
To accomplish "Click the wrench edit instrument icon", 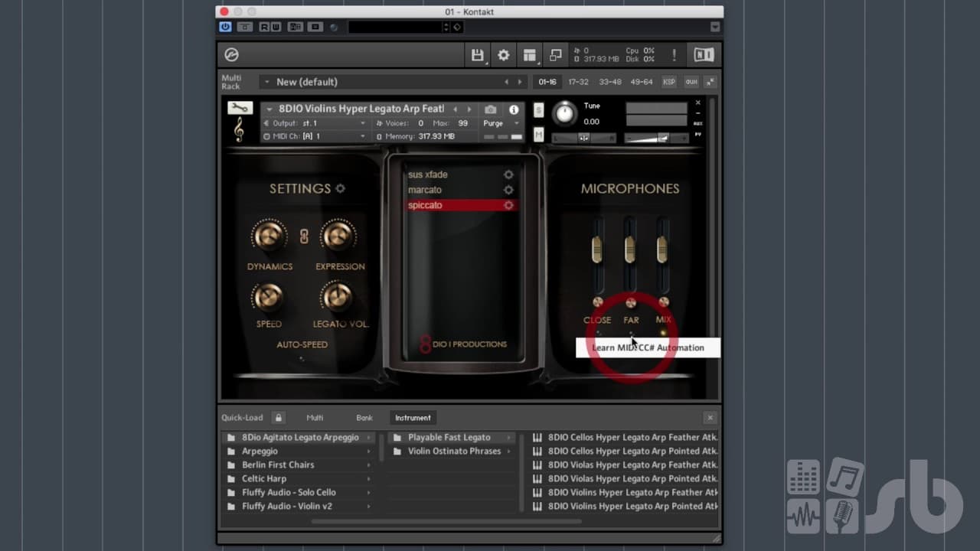I will point(240,108).
